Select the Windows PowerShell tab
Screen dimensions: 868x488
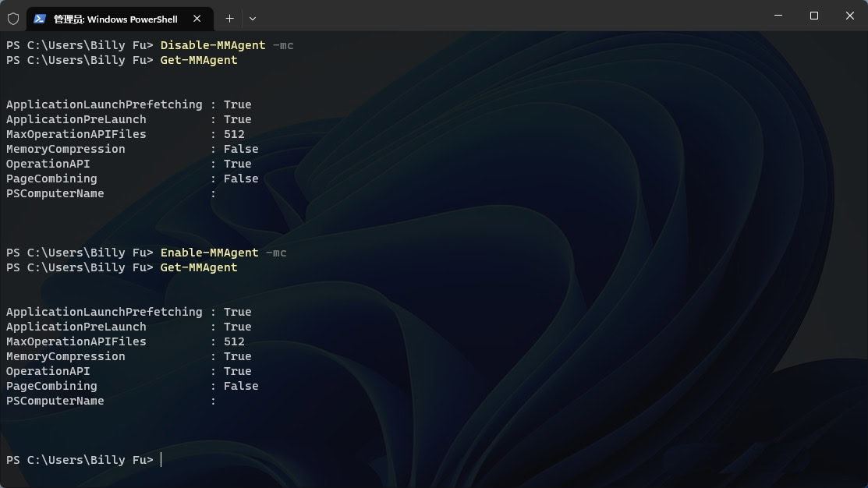tap(119, 19)
